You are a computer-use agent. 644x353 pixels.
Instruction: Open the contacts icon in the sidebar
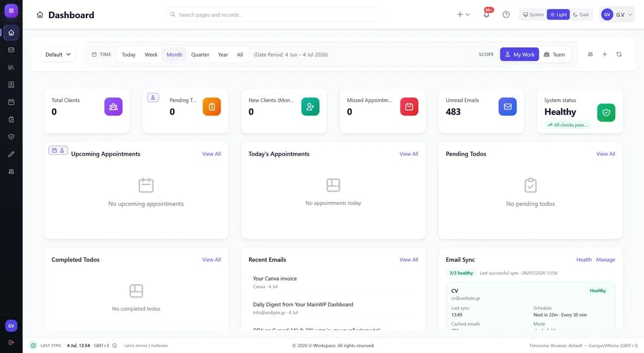coord(11,84)
